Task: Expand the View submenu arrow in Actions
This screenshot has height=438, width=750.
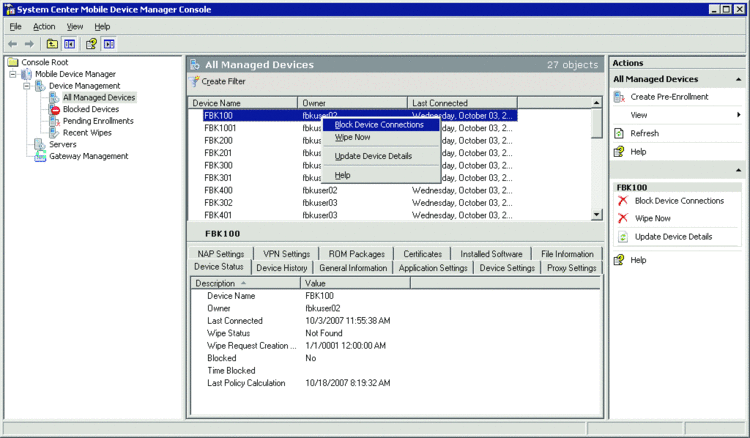Action: 739,115
